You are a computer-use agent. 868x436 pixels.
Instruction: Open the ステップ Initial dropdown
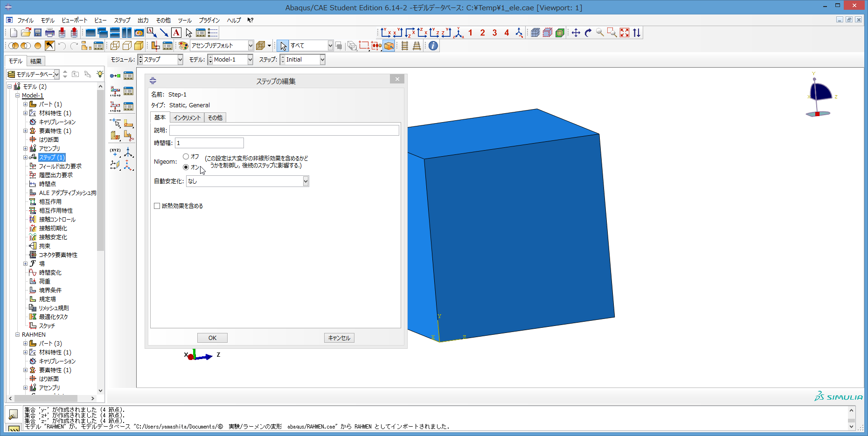[322, 60]
